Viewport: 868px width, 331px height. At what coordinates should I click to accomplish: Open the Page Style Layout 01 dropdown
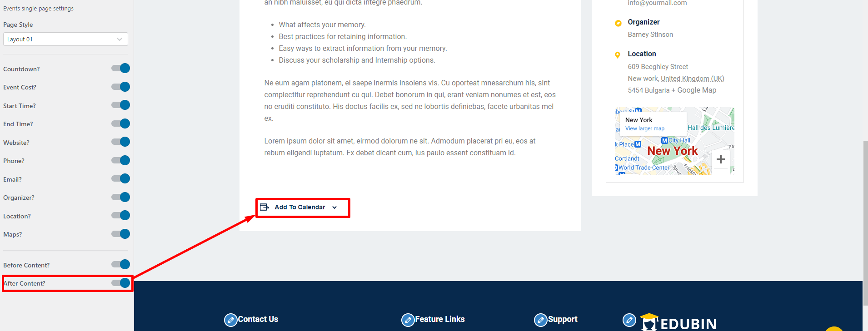tap(65, 39)
